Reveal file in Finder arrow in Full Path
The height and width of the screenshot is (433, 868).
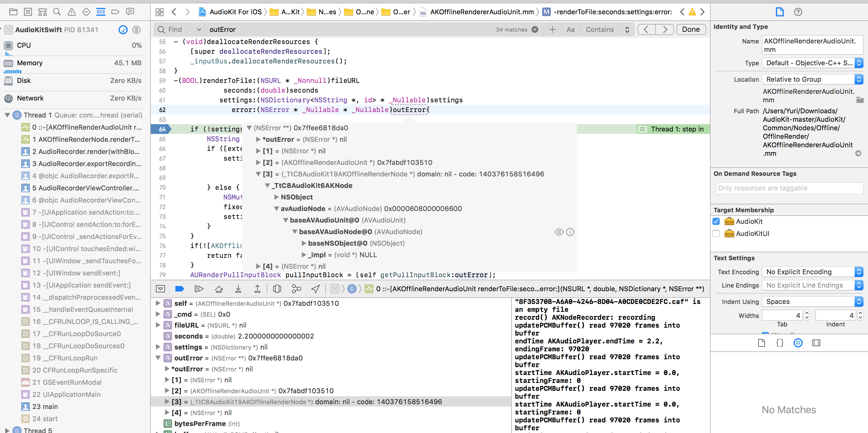coord(858,154)
